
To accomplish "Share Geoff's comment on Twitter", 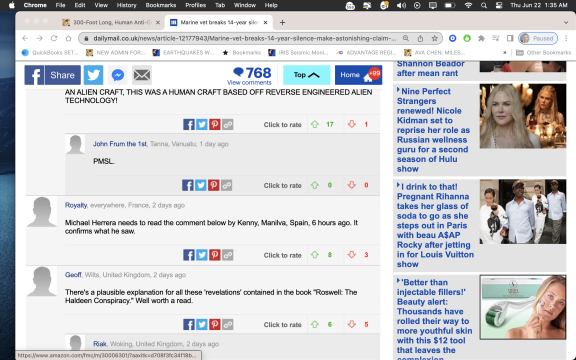I will (x=202, y=324).
